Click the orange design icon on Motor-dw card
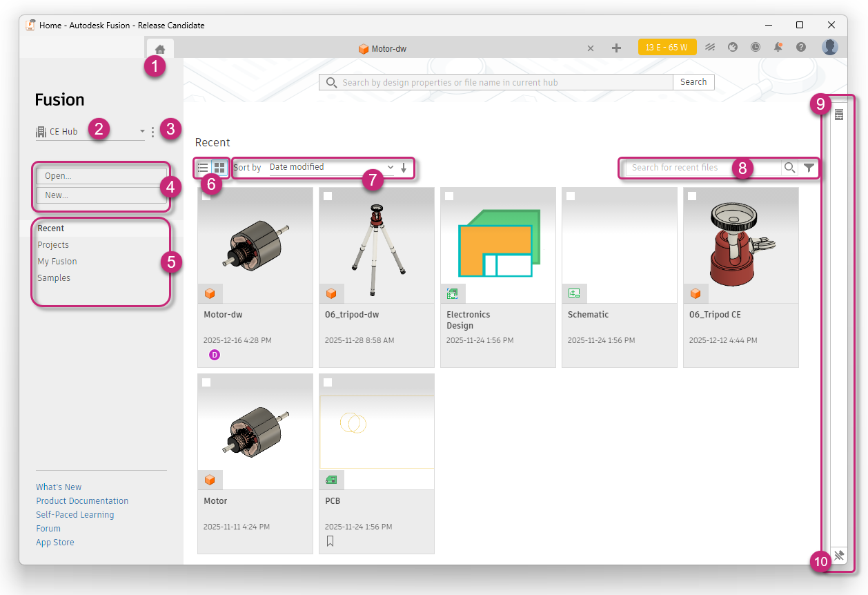The height and width of the screenshot is (595, 868). pos(210,293)
